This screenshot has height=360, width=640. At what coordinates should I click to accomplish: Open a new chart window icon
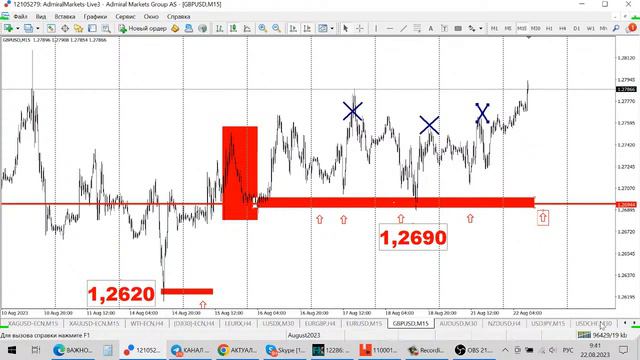[8, 28]
